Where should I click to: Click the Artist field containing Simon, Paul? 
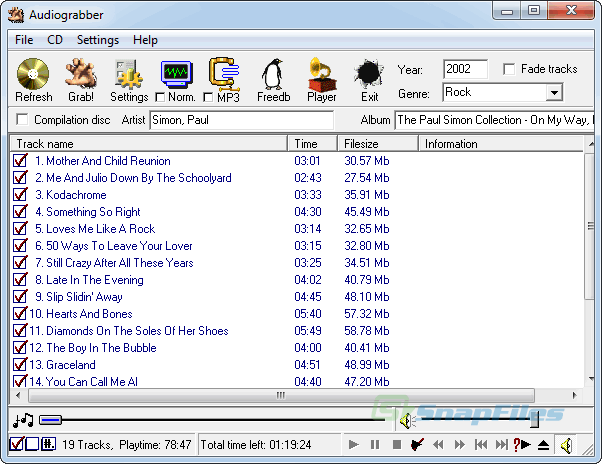(x=241, y=120)
